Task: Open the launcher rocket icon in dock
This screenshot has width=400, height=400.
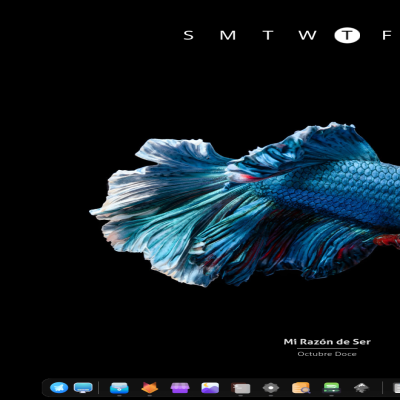Action: pos(59,388)
